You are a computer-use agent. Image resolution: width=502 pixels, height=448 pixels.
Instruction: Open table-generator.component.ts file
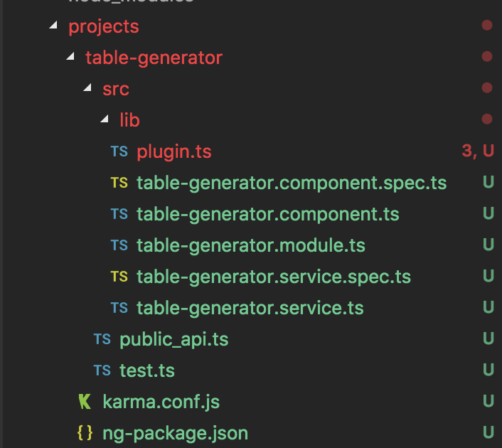[267, 214]
